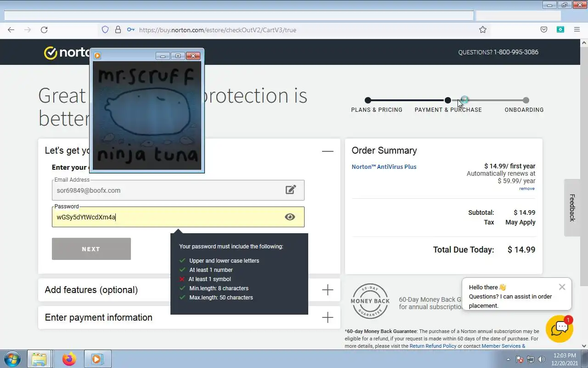Click the media player title bar icon
The image size is (588, 368).
point(97,56)
